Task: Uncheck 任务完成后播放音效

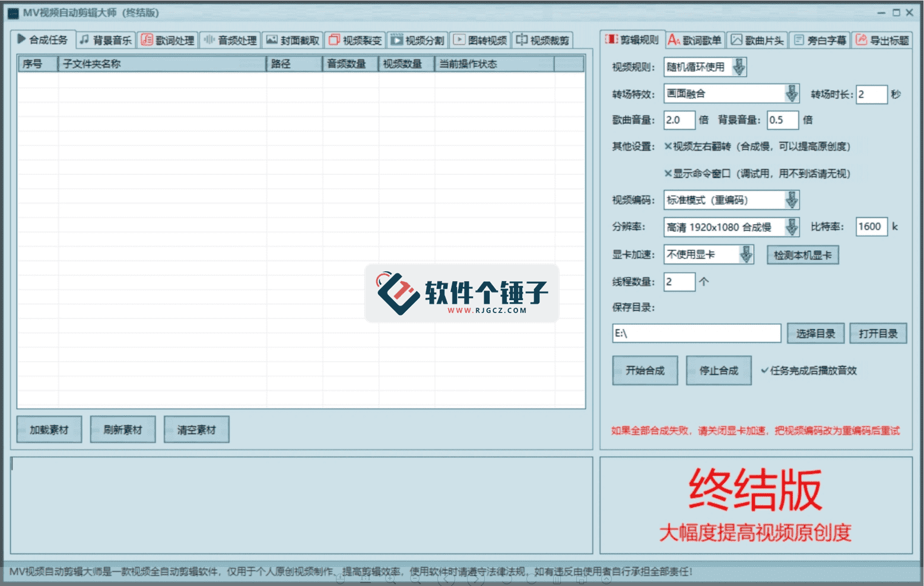Action: (x=765, y=371)
